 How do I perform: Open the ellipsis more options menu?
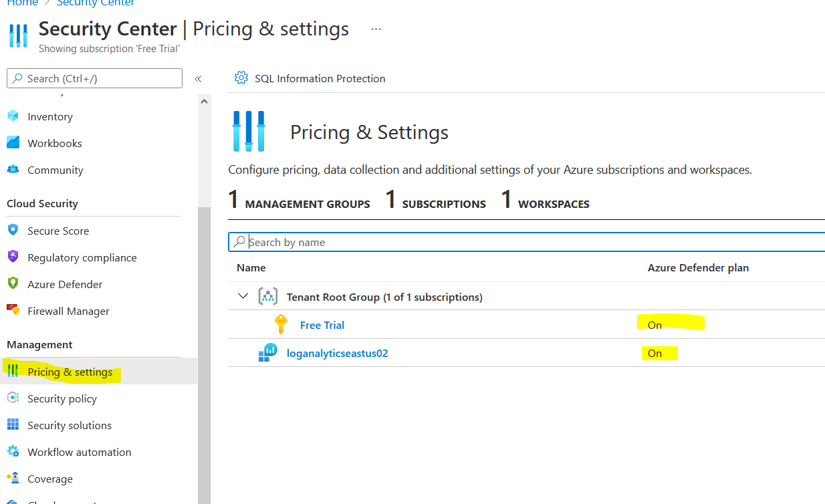click(x=376, y=29)
